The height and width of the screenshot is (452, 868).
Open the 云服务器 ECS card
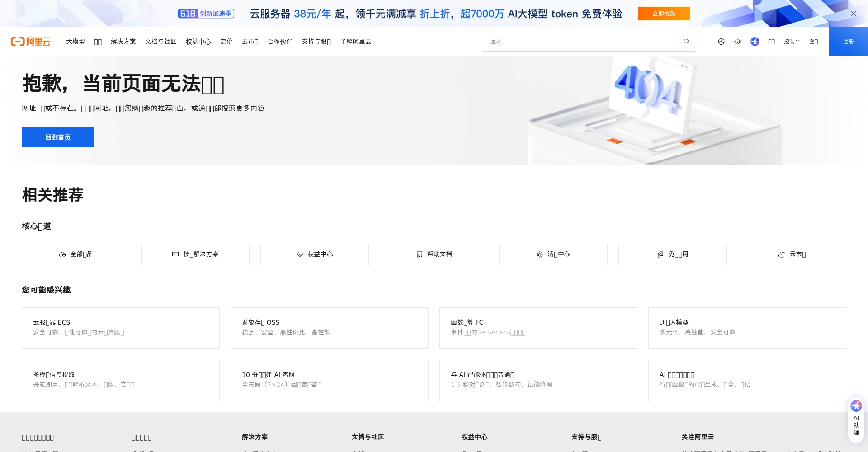coord(121,328)
